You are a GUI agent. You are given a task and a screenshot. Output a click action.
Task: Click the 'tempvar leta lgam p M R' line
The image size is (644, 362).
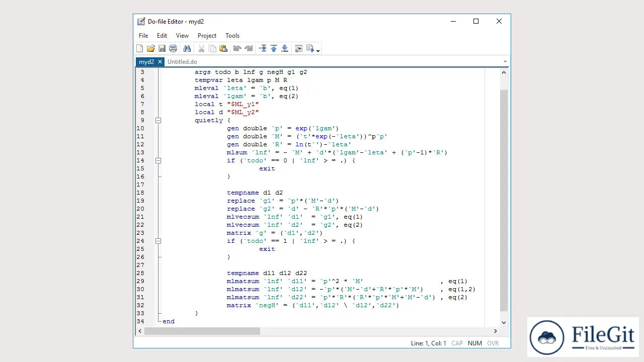click(x=241, y=80)
